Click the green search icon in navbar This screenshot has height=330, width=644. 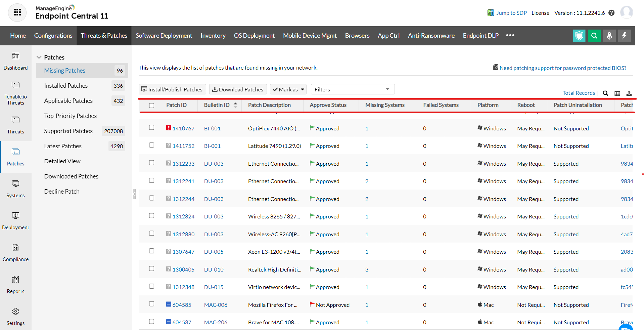pos(594,36)
